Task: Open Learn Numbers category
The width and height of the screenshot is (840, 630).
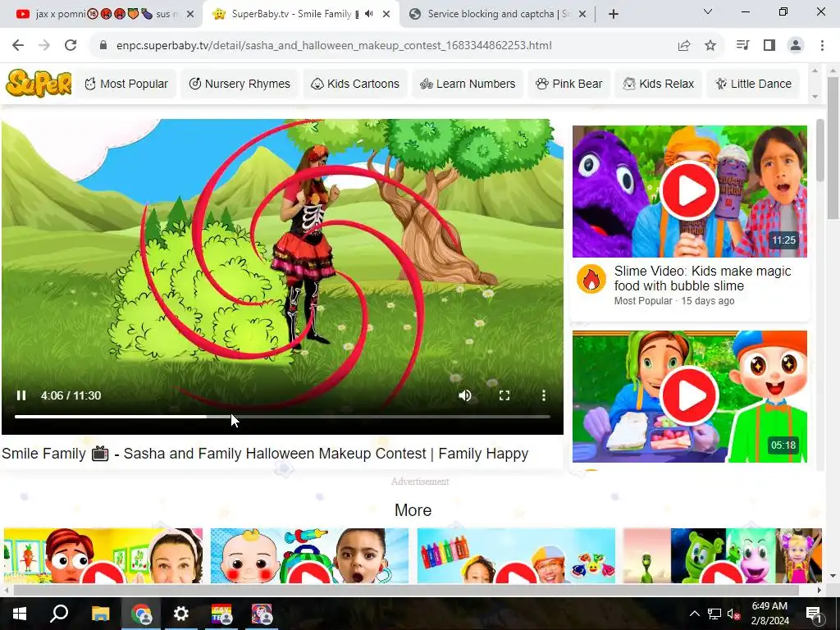Action: 468,84
